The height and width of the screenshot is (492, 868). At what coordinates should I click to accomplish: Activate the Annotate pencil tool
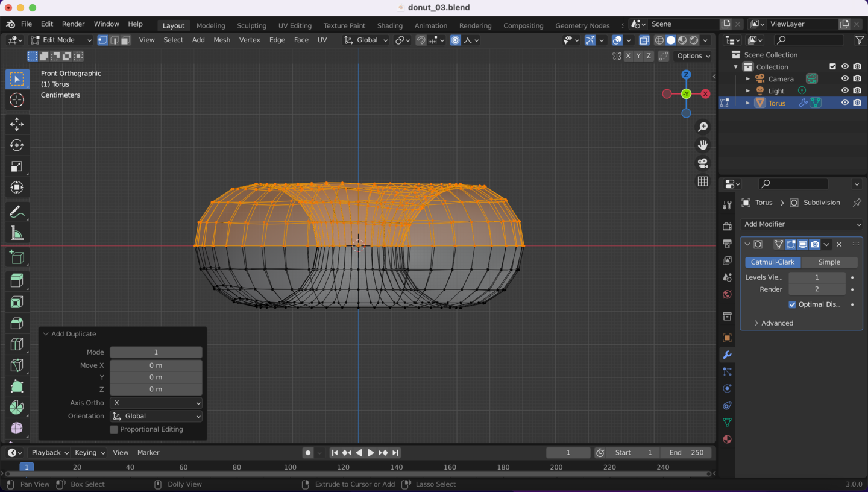pos(17,212)
